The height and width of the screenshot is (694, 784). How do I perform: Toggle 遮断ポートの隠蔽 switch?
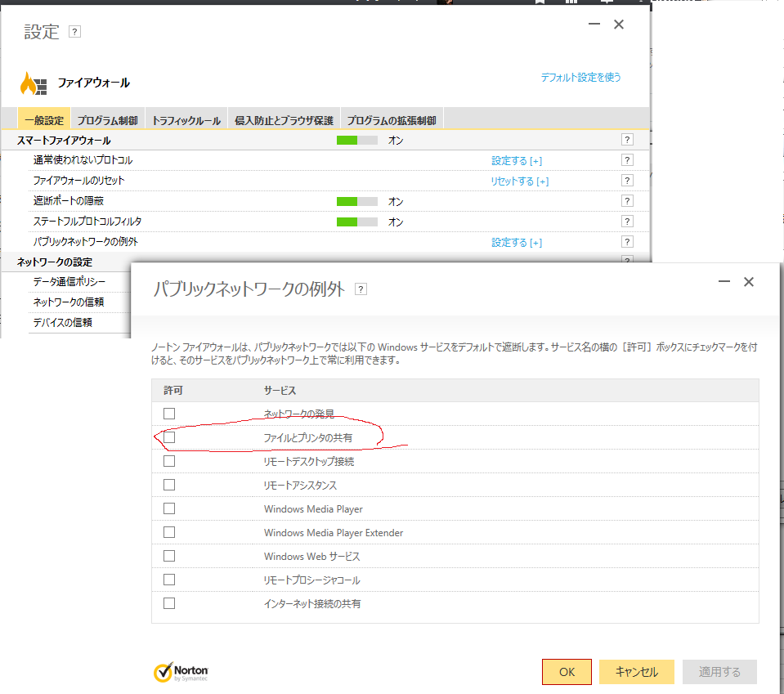pos(357,202)
